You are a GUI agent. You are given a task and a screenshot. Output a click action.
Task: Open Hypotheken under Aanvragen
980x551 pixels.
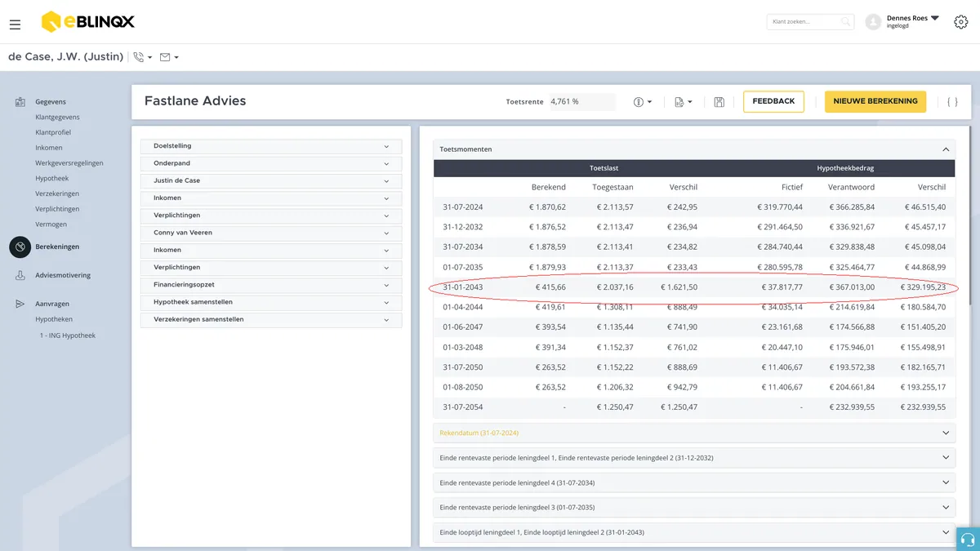pyautogui.click(x=54, y=319)
